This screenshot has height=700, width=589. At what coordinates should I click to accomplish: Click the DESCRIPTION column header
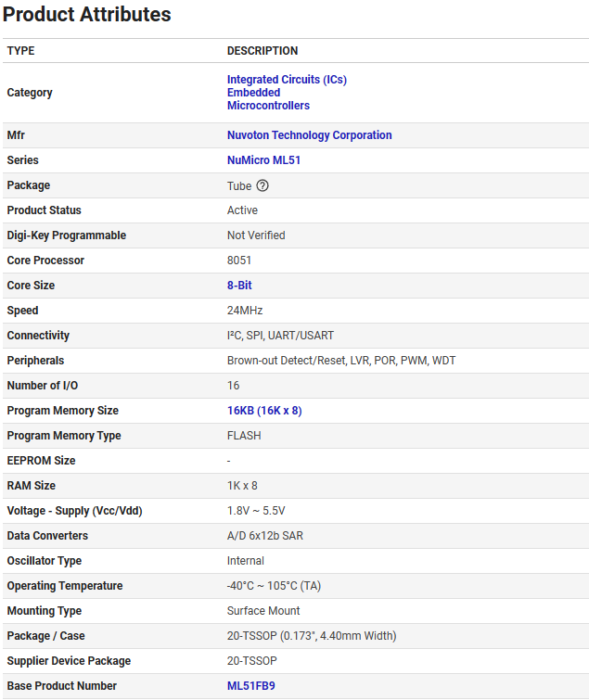[x=262, y=51]
